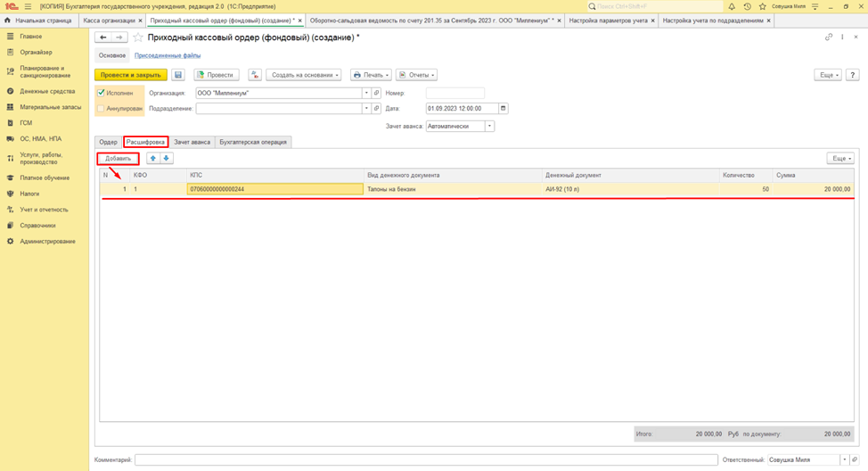Click the Номер input field

(455, 93)
